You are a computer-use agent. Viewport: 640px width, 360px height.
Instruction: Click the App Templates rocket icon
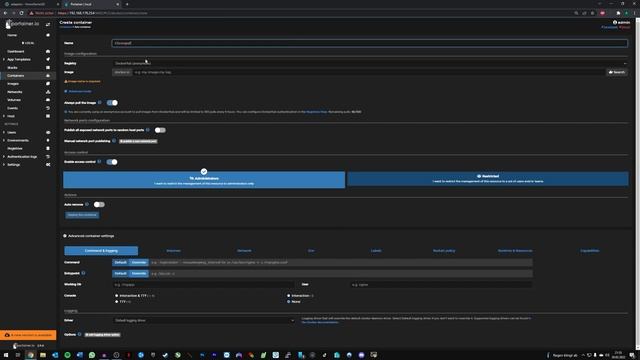[x=48, y=60]
